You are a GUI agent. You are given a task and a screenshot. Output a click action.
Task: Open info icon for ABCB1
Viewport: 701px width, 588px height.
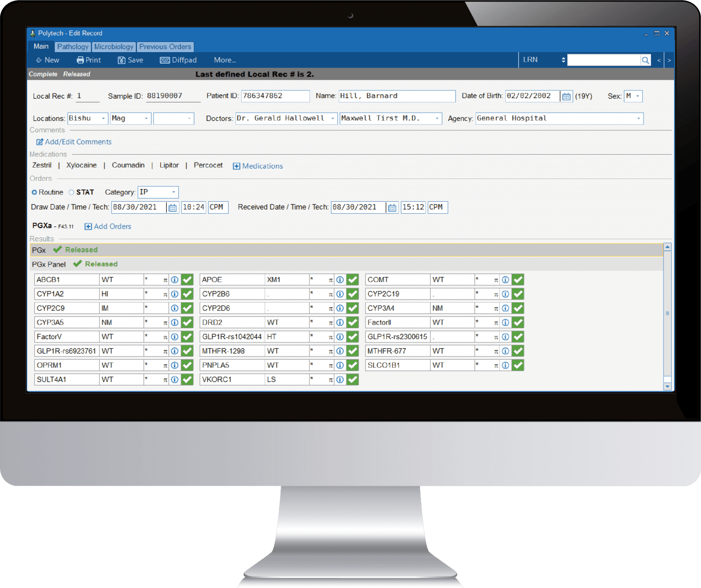point(175,280)
